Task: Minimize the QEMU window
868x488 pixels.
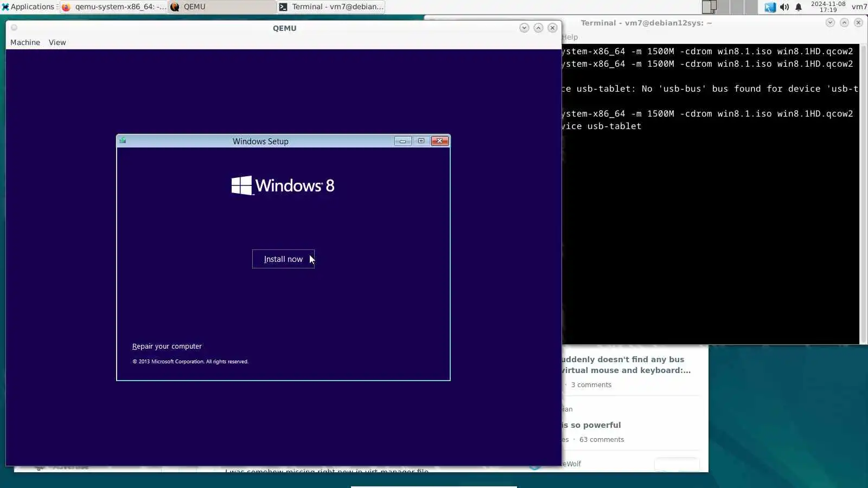Action: tap(524, 28)
